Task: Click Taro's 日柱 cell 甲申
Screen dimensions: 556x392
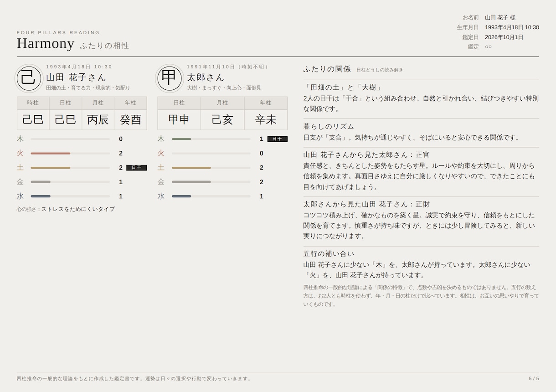Action: coord(179,119)
